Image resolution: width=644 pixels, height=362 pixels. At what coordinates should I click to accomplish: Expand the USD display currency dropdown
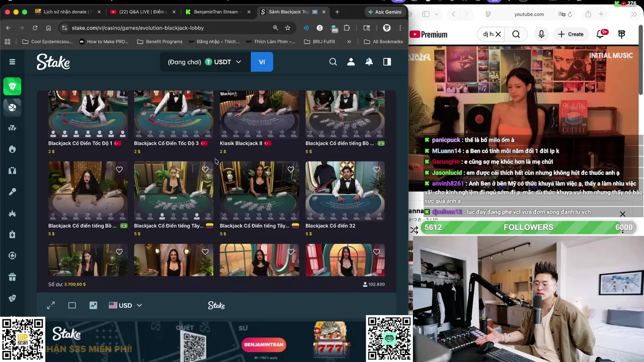[x=125, y=305]
